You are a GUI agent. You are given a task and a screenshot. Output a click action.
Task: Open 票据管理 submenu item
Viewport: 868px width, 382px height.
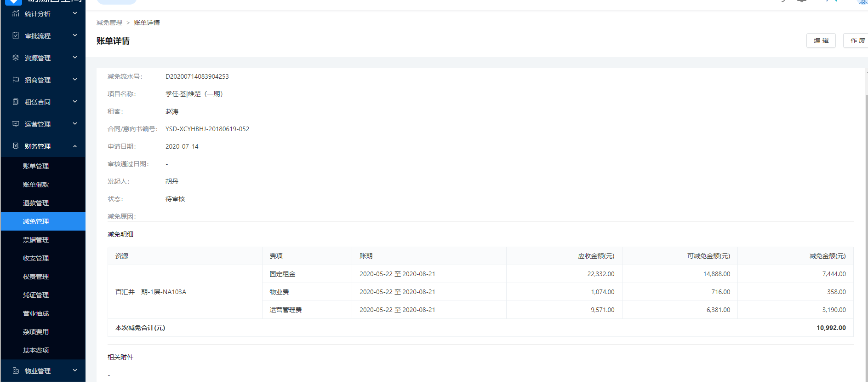pos(36,240)
